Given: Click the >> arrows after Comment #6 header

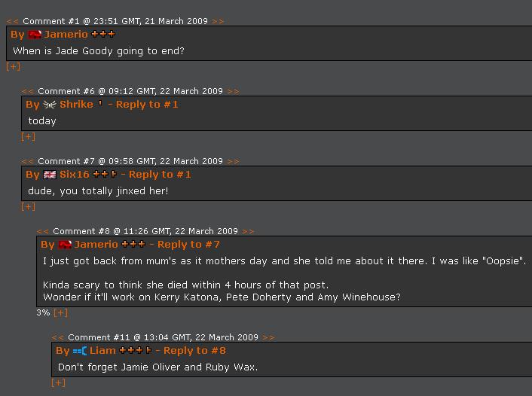Looking at the screenshot, I should pyautogui.click(x=233, y=91).
